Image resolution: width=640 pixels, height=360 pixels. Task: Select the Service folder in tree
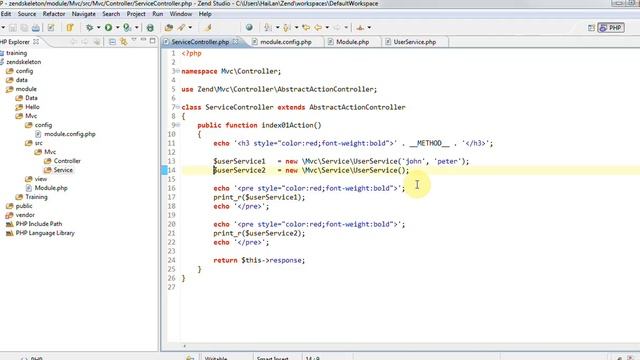[x=63, y=170]
